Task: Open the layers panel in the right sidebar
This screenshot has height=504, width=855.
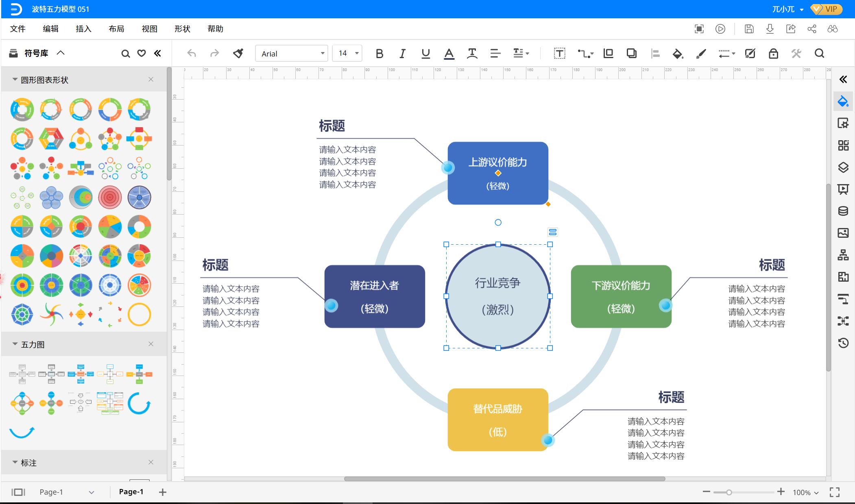Action: (843, 167)
